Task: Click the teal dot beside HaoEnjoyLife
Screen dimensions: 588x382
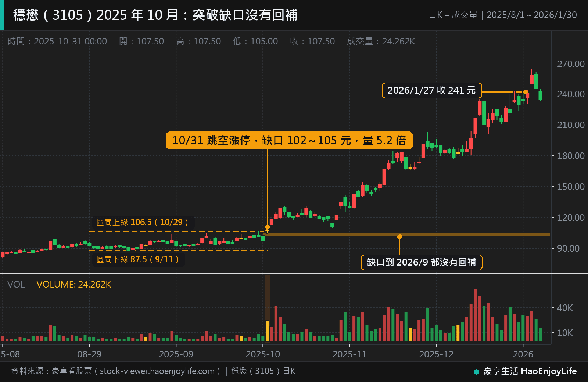Action: click(x=477, y=372)
